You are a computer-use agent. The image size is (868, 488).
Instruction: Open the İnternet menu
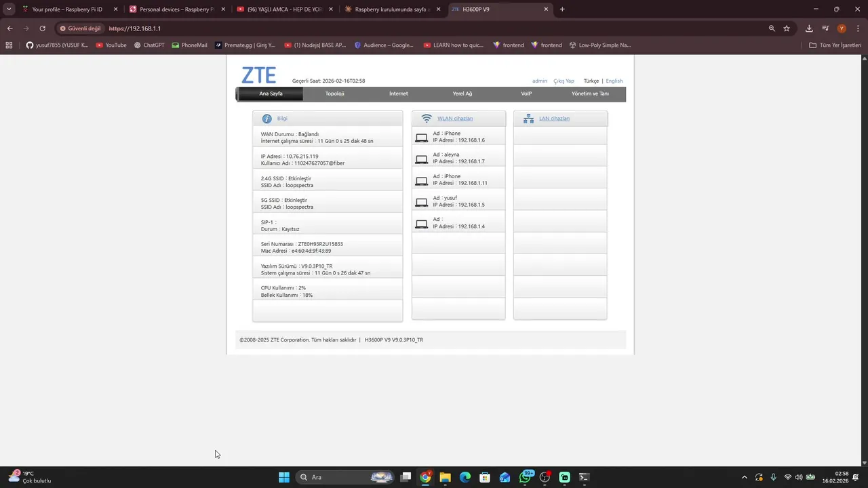(x=399, y=94)
